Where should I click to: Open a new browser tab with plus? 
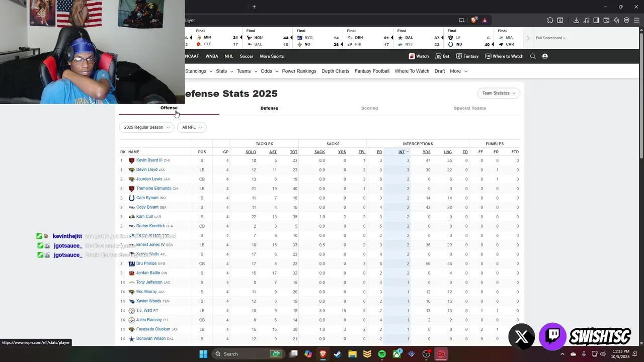(x=254, y=7)
